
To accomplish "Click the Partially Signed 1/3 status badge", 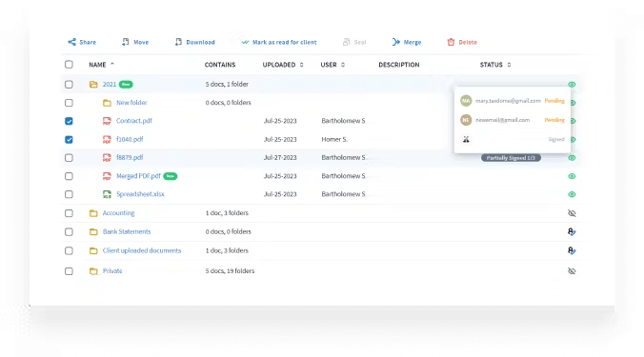I will pos(511,158).
